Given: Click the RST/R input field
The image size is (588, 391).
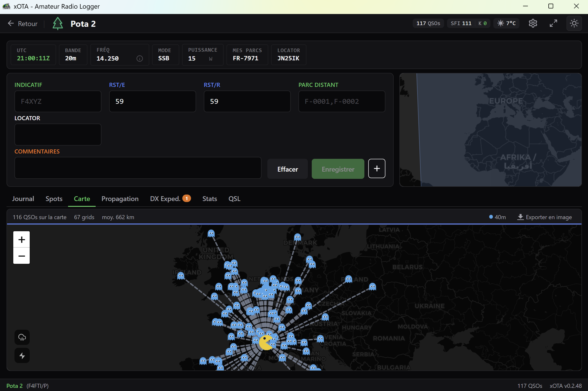Looking at the screenshot, I should [x=247, y=101].
